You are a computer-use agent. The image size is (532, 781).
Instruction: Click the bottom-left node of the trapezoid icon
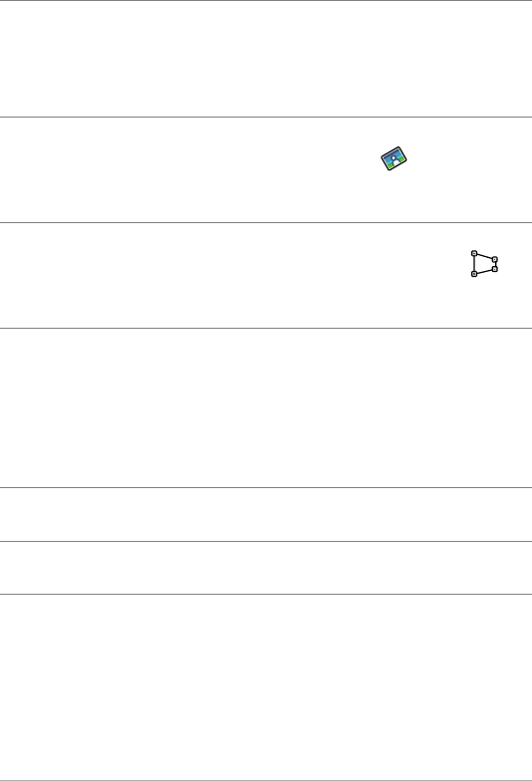tap(474, 274)
